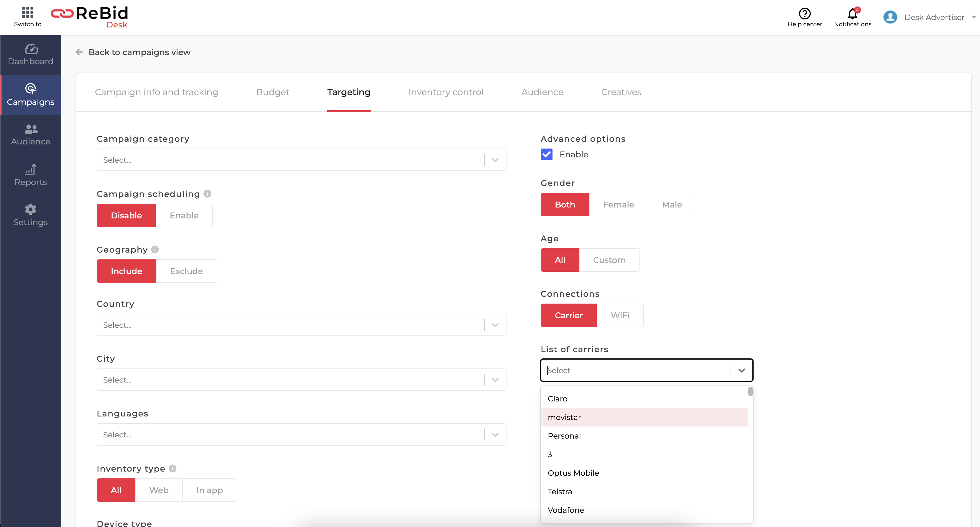Collapse the List of carriers dropdown chevron
The image size is (980, 527).
[x=741, y=370]
